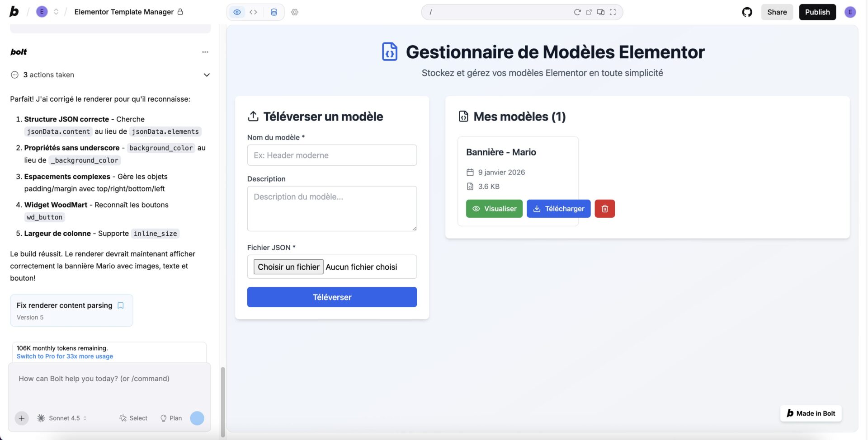Toggle the Select mode in chat input
Viewport: 868px width, 440px height.
pyautogui.click(x=133, y=418)
